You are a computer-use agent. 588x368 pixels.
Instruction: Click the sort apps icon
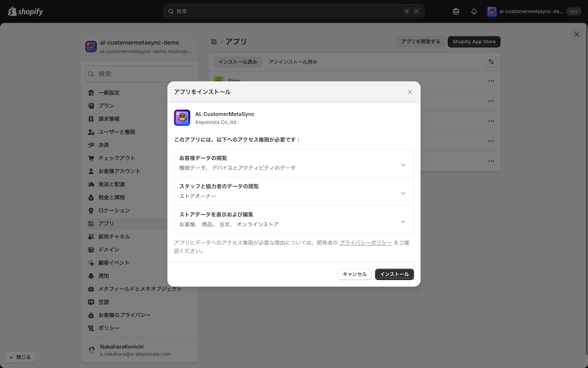click(491, 62)
